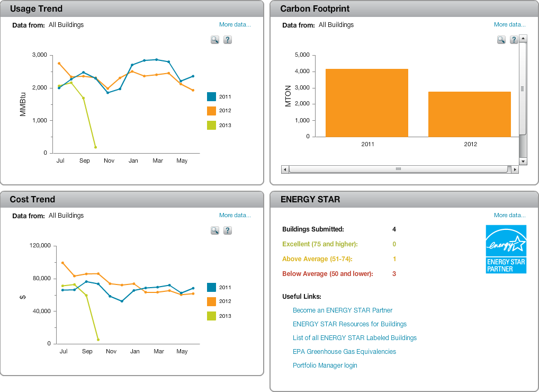The height and width of the screenshot is (392, 539).
Task: Open More data link in Usage Trend
Action: pos(235,24)
